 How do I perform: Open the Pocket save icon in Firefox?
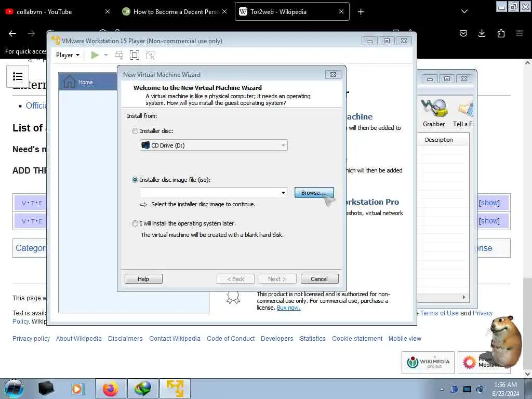click(463, 33)
